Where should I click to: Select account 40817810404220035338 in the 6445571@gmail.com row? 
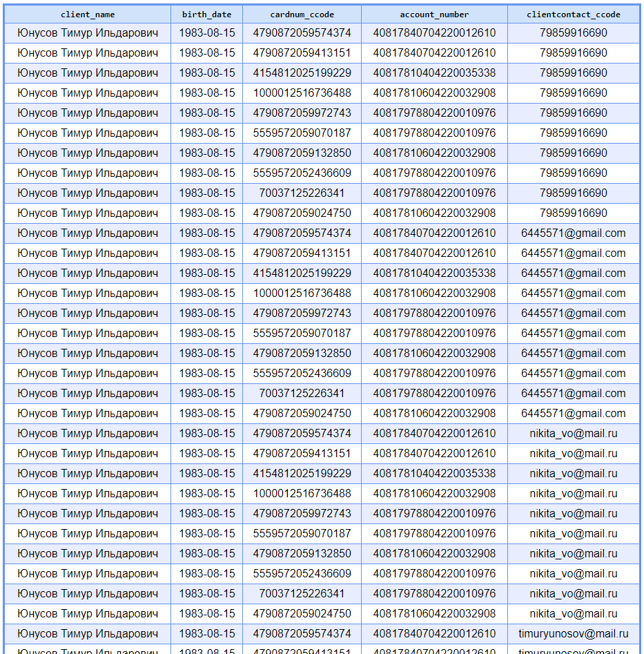434,273
